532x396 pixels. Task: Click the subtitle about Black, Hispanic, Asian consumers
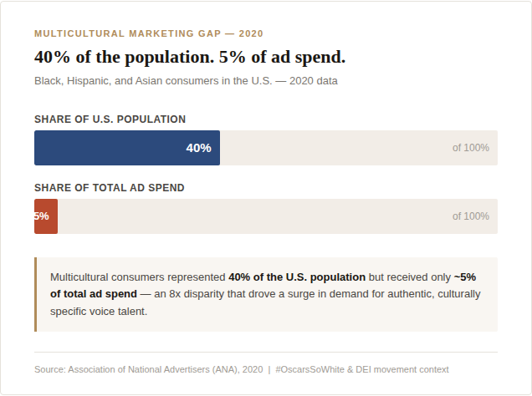tap(186, 81)
